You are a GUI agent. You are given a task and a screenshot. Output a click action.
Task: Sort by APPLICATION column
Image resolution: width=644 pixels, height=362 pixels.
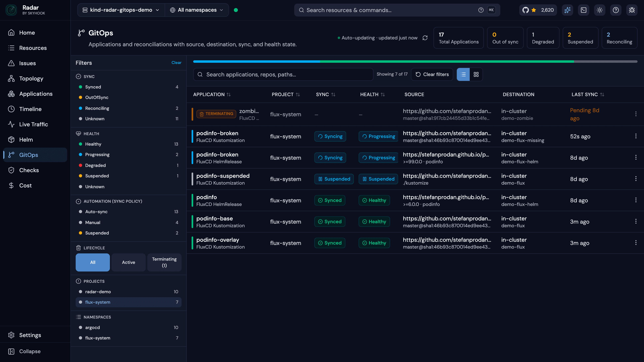pyautogui.click(x=212, y=95)
